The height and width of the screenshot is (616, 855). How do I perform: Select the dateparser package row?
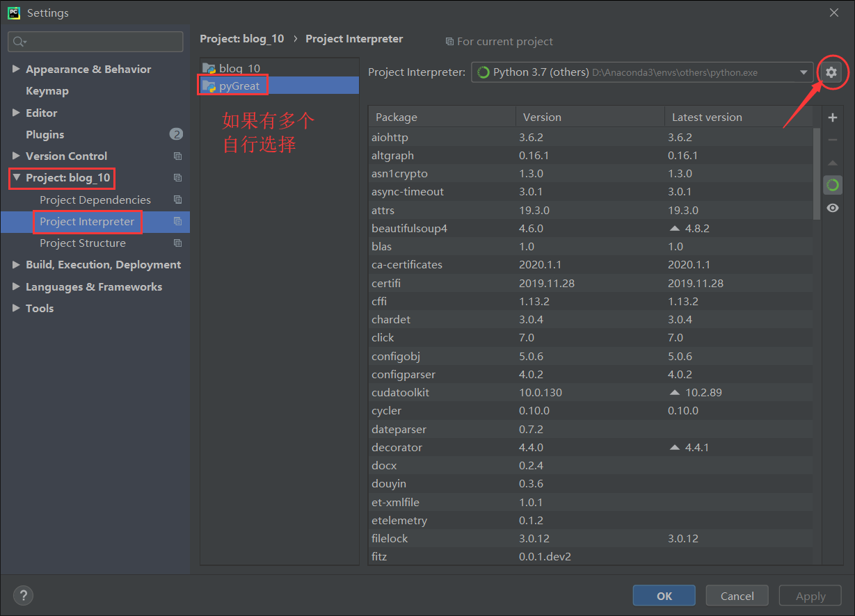point(590,429)
